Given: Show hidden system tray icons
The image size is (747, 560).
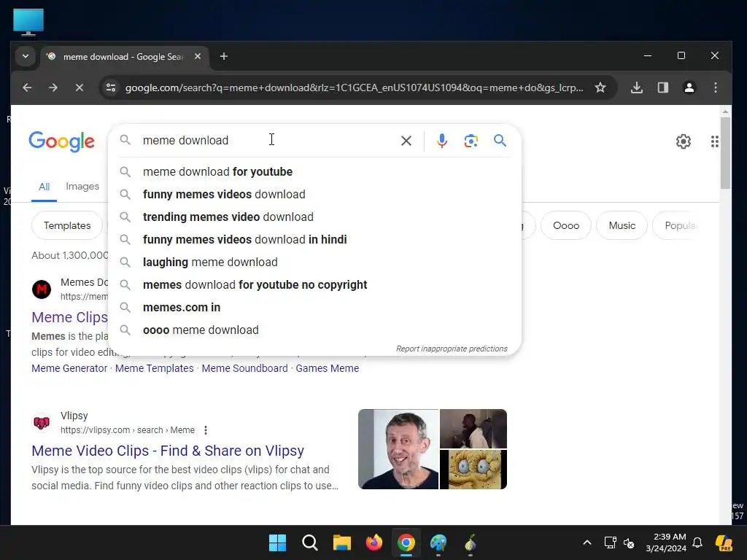Looking at the screenshot, I should click(587, 542).
